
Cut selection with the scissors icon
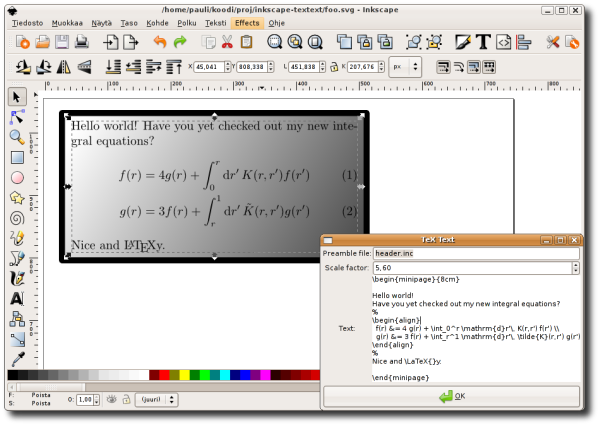click(227, 42)
